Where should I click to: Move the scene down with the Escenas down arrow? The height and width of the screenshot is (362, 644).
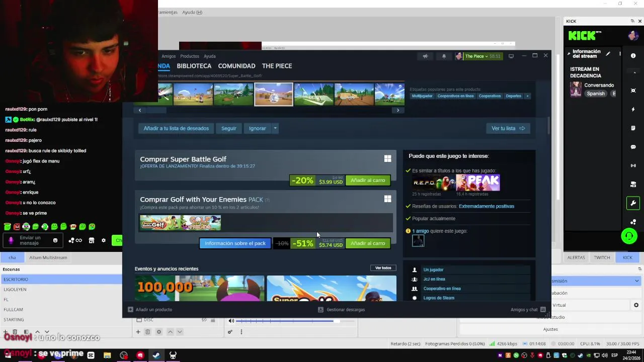47,332
